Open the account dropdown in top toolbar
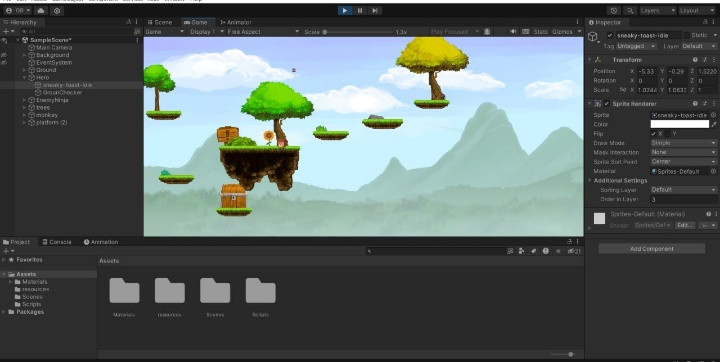Viewport: 720px width, 362px height. click(x=17, y=10)
